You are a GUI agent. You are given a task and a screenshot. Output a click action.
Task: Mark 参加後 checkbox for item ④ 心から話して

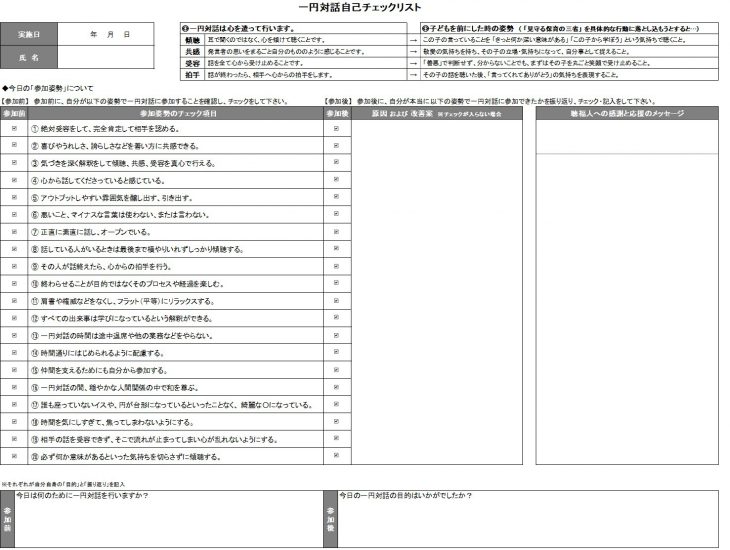[337, 180]
